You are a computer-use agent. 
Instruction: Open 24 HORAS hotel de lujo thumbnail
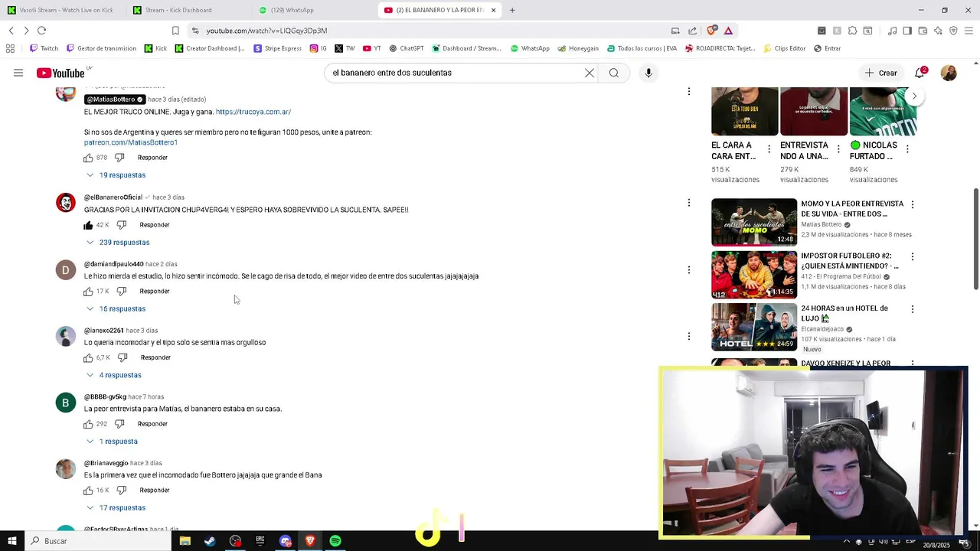click(754, 327)
